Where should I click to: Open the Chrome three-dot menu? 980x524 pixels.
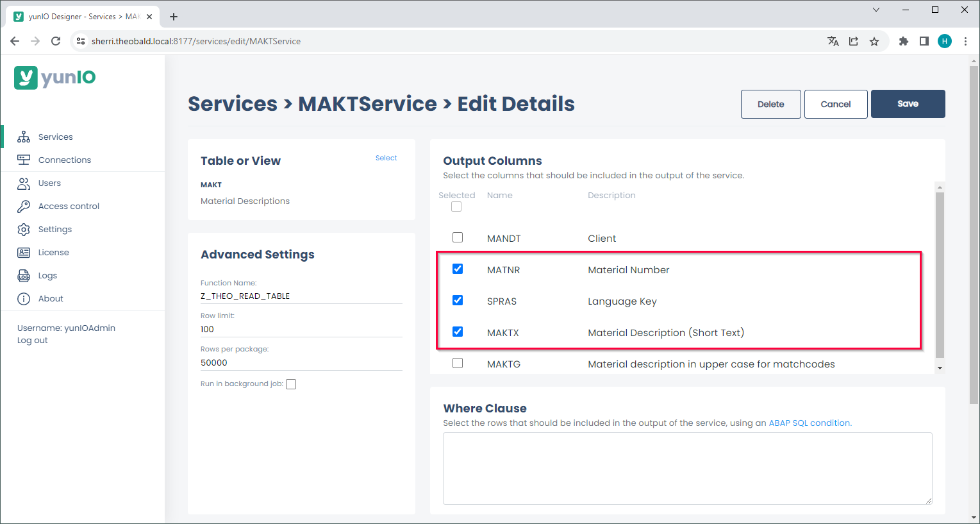click(965, 41)
